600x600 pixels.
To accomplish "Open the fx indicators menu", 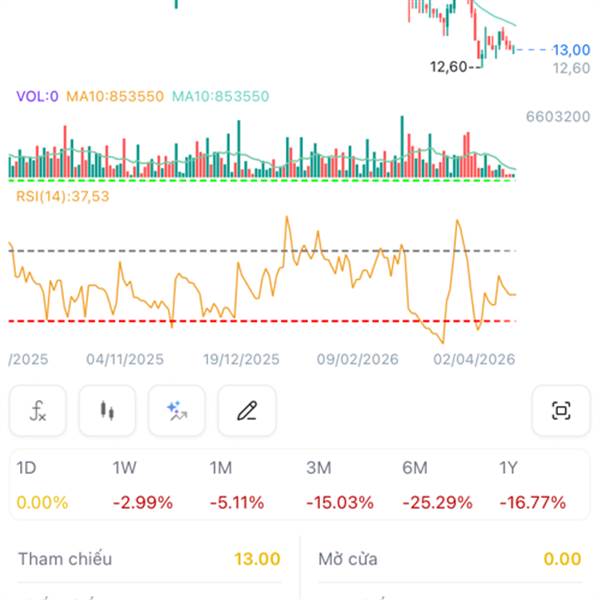I will [x=38, y=410].
